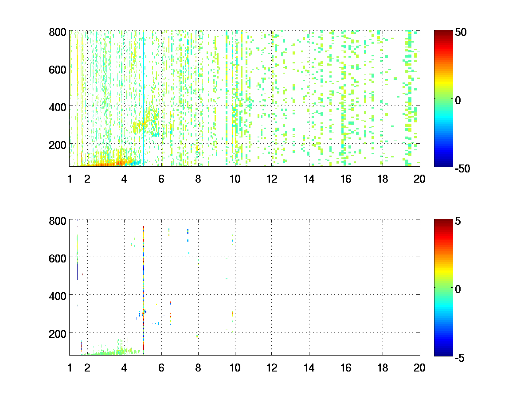The height and width of the screenshot is (399, 532).
Task: Click the upper plot's ±50 colorbar
Action: pos(444,98)
